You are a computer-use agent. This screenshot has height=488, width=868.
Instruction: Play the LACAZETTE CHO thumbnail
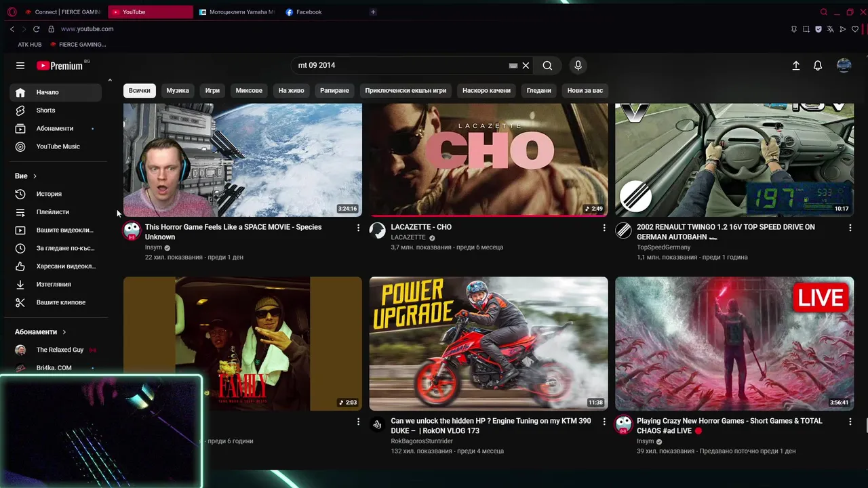488,161
